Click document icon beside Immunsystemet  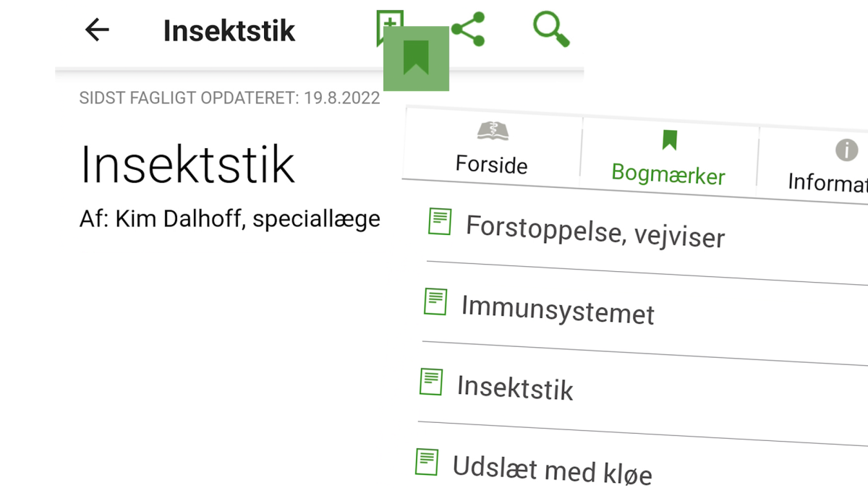pyautogui.click(x=435, y=301)
